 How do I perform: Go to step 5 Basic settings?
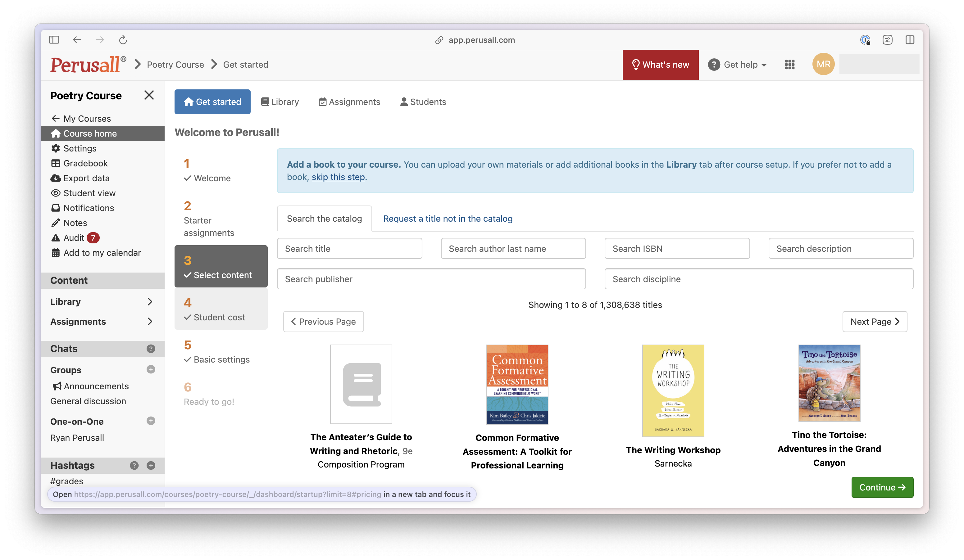coord(221,351)
